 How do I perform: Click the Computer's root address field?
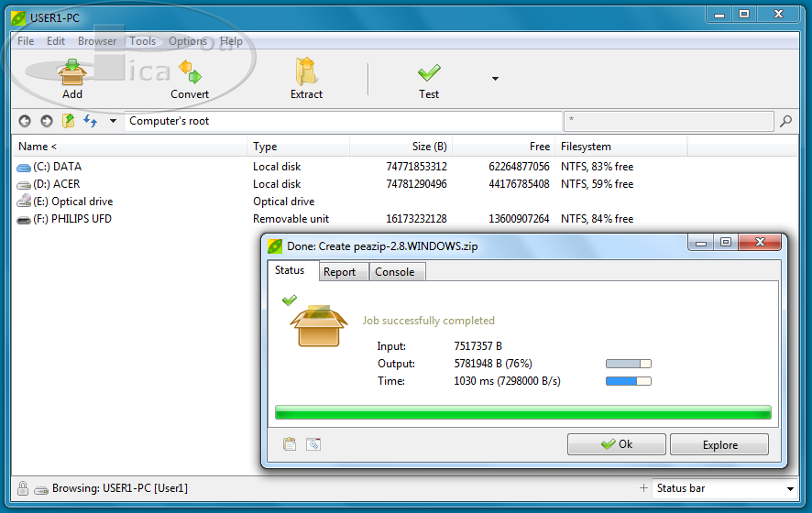pyautogui.click(x=339, y=121)
